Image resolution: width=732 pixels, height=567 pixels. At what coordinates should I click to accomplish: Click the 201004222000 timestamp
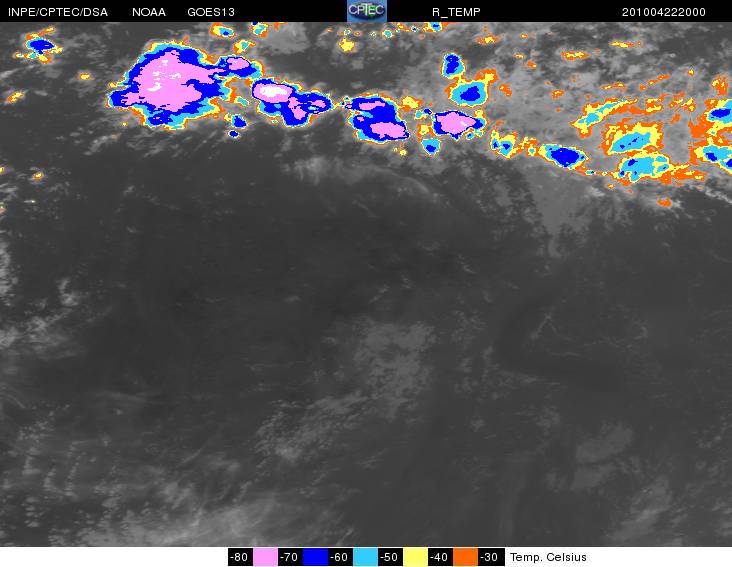click(x=663, y=12)
